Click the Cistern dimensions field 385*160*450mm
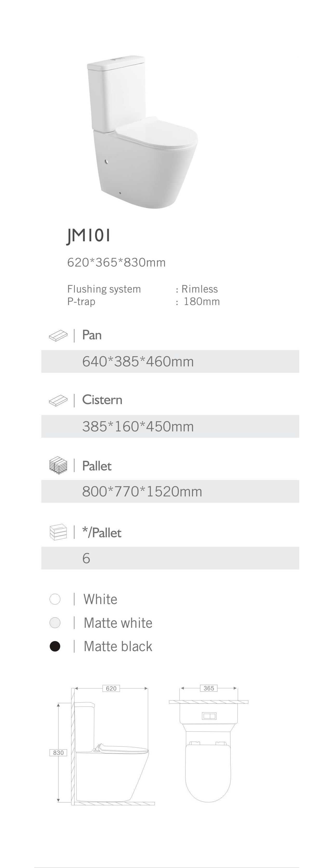This screenshot has width=332, height=868. point(138,426)
